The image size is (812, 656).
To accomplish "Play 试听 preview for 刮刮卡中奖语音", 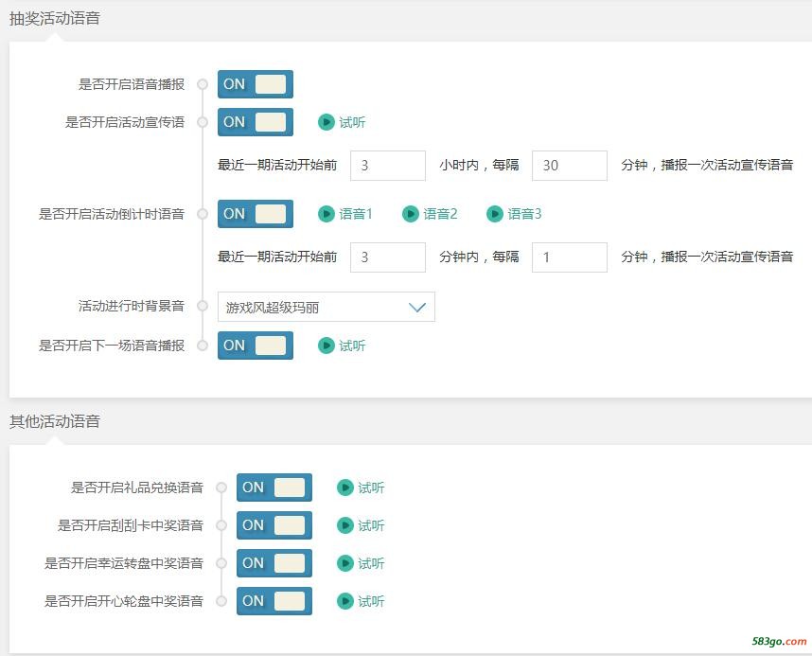I will click(361, 525).
